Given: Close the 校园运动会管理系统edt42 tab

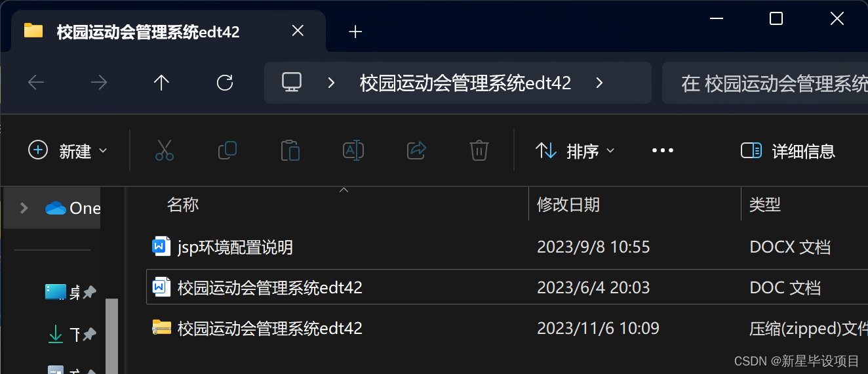Looking at the screenshot, I should tap(298, 31).
